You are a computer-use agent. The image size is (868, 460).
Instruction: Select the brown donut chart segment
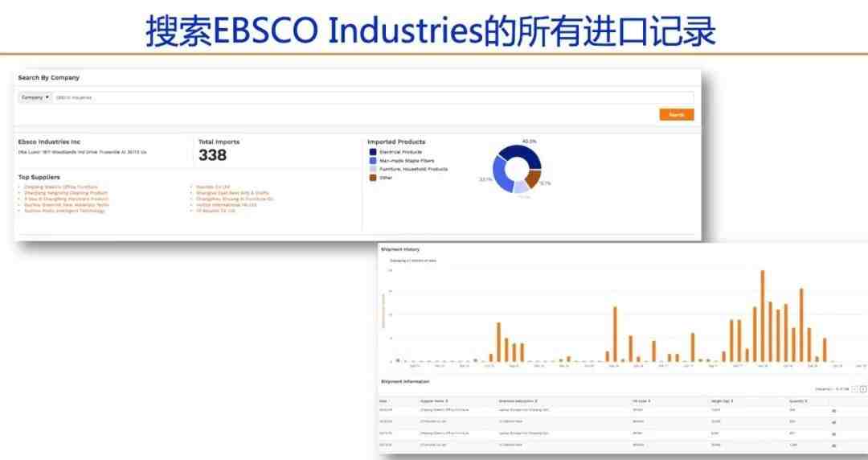[533, 179]
